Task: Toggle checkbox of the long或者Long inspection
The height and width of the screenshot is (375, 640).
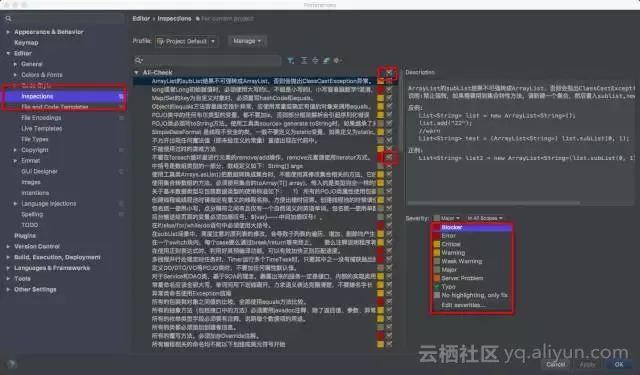Action: [389, 89]
